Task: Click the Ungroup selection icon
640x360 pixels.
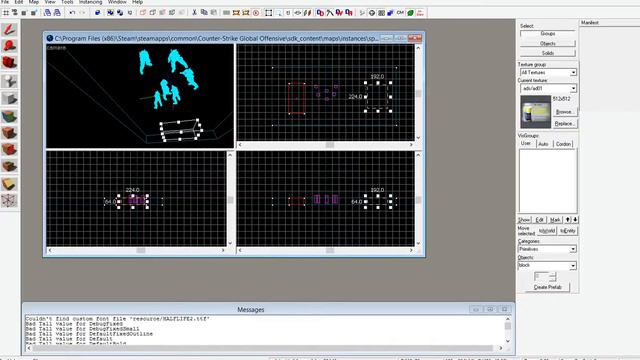Action: click(x=120, y=13)
